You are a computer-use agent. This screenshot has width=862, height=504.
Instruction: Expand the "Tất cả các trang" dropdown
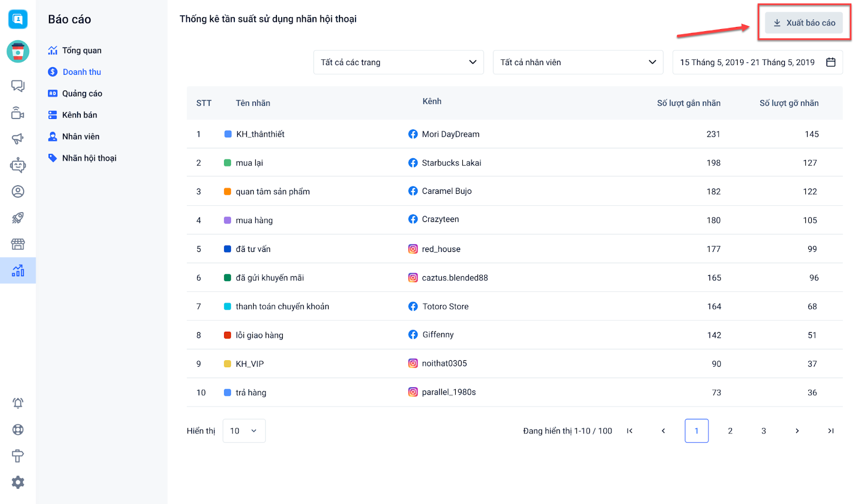398,62
